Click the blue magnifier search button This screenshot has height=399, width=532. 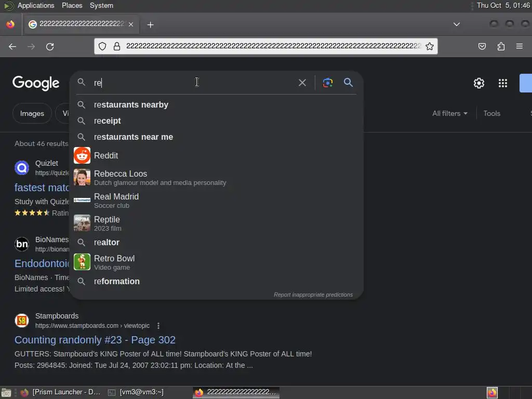[348, 82]
